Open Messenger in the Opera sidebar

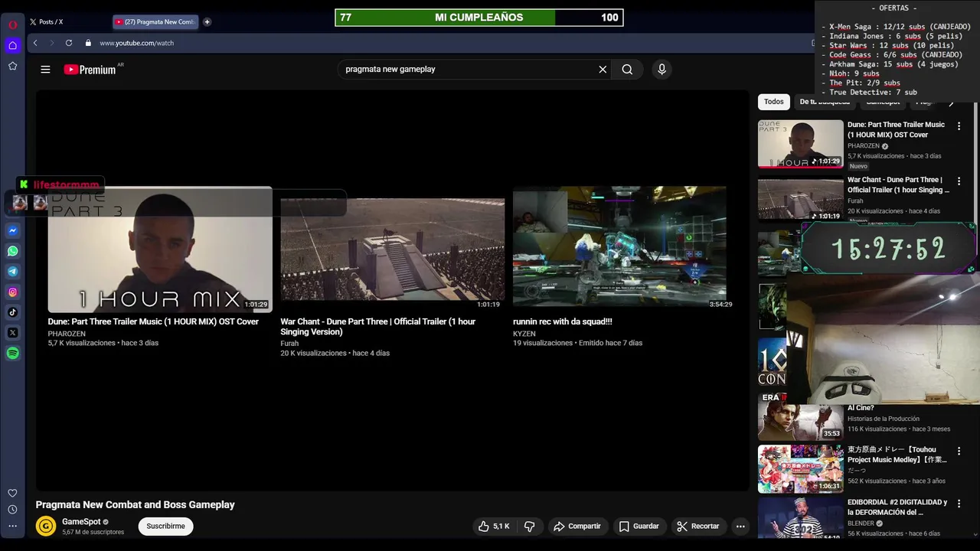point(13,230)
